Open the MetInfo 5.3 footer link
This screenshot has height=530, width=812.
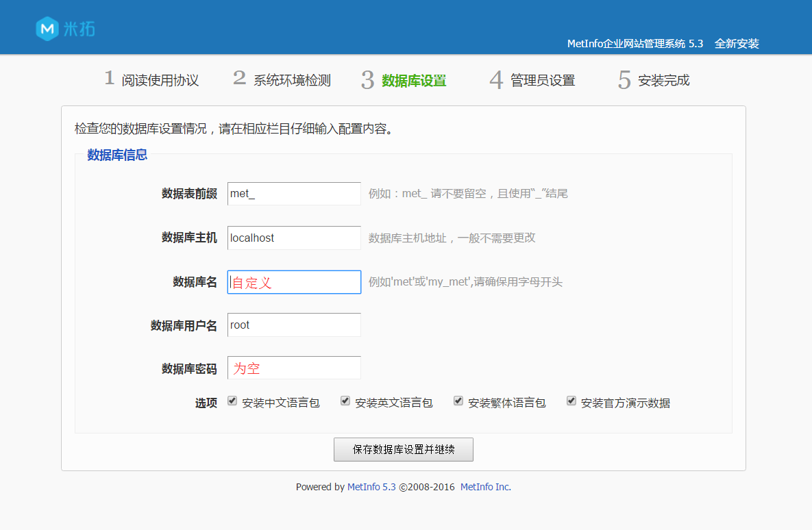tap(371, 488)
